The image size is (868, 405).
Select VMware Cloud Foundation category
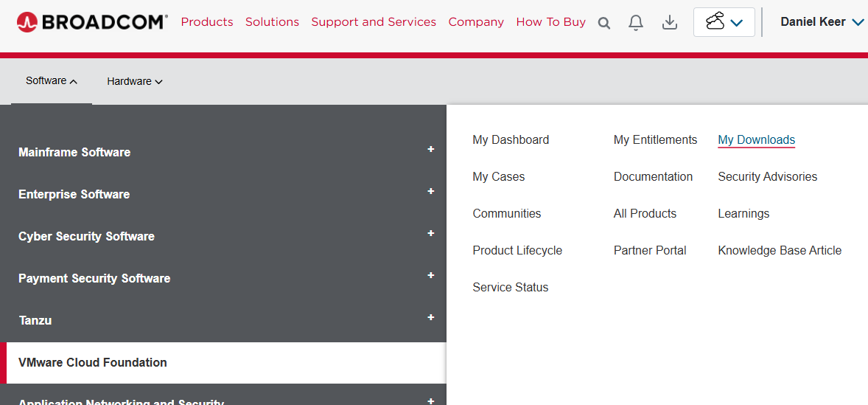click(223, 362)
